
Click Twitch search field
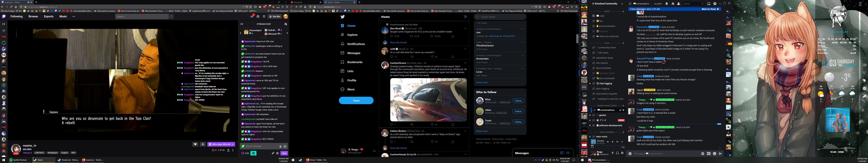point(142,17)
